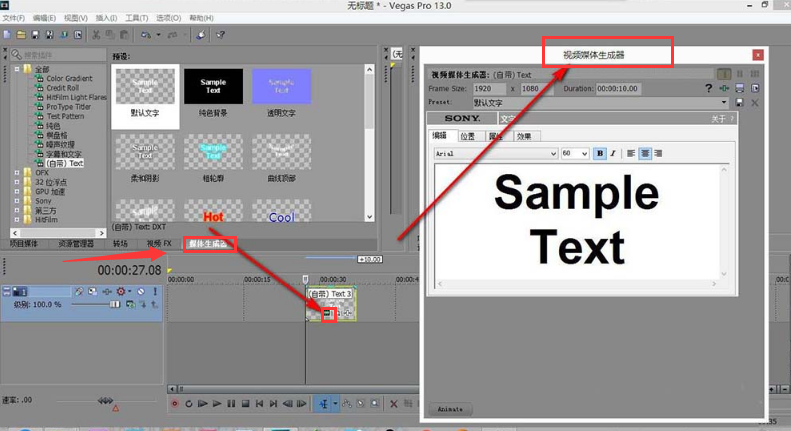Toggle Italic formatting in text generator
The width and height of the screenshot is (791, 431).
pos(613,153)
